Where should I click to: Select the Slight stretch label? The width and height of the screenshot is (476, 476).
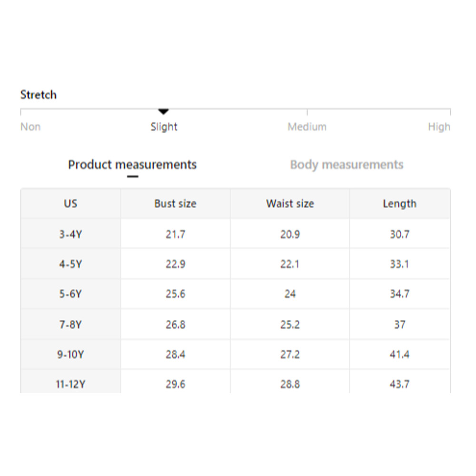[164, 127]
